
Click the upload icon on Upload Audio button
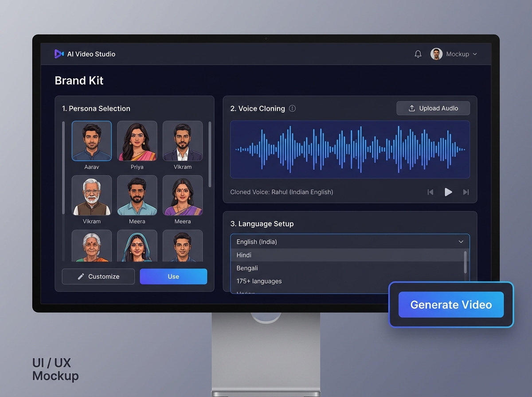pyautogui.click(x=411, y=108)
